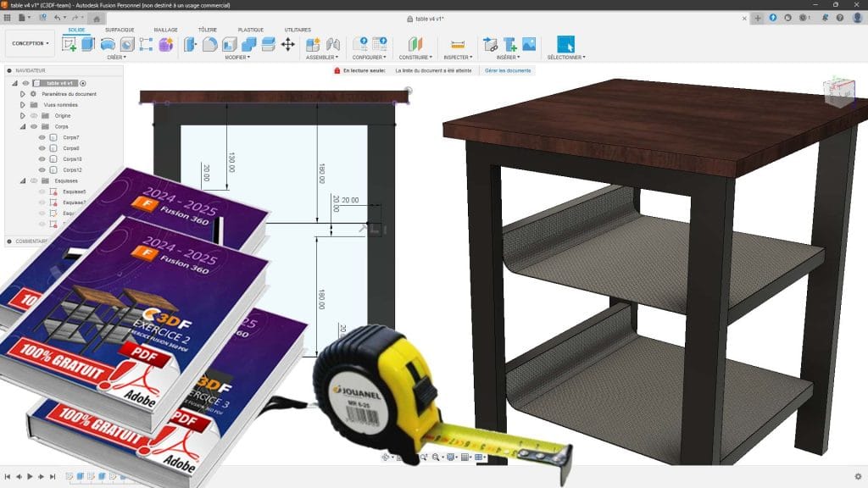
Task: Open the CONSTRUIRE dropdown menu
Action: 415,57
